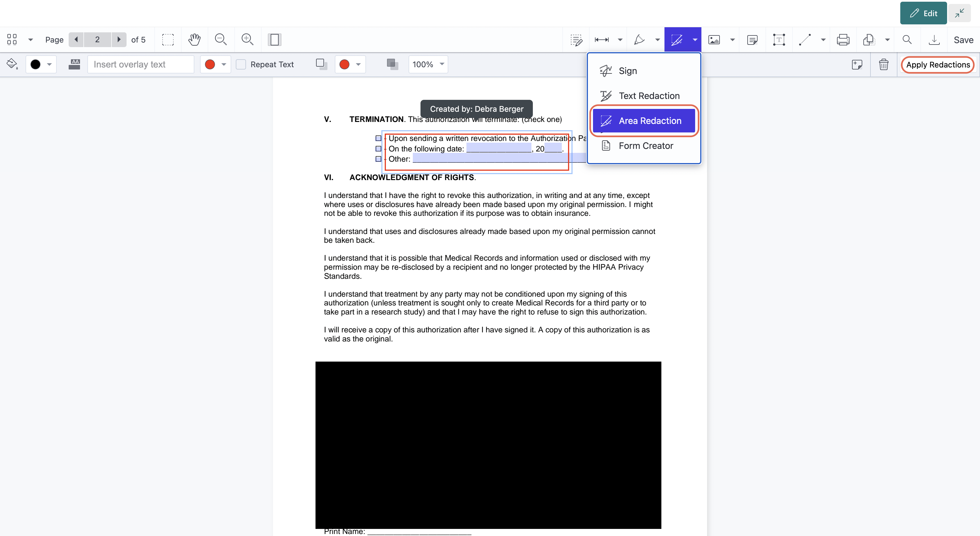Image resolution: width=980 pixels, height=536 pixels.
Task: Click the Sticky note annotation icon
Action: pos(753,39)
